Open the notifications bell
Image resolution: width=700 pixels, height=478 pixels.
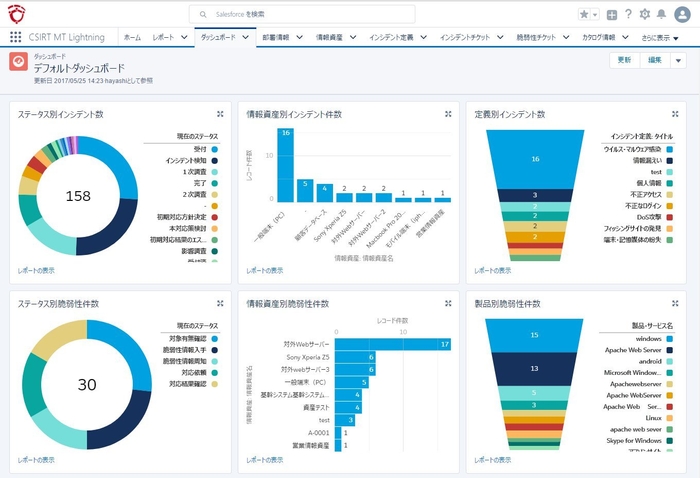(x=661, y=15)
